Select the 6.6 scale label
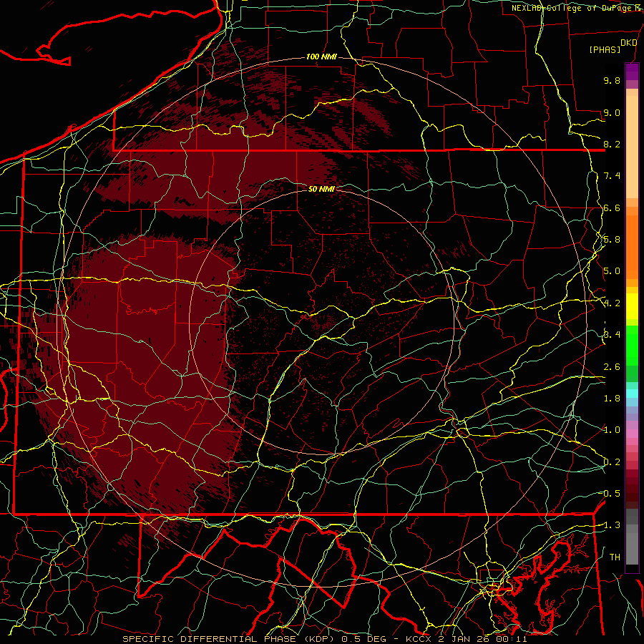 (612, 208)
